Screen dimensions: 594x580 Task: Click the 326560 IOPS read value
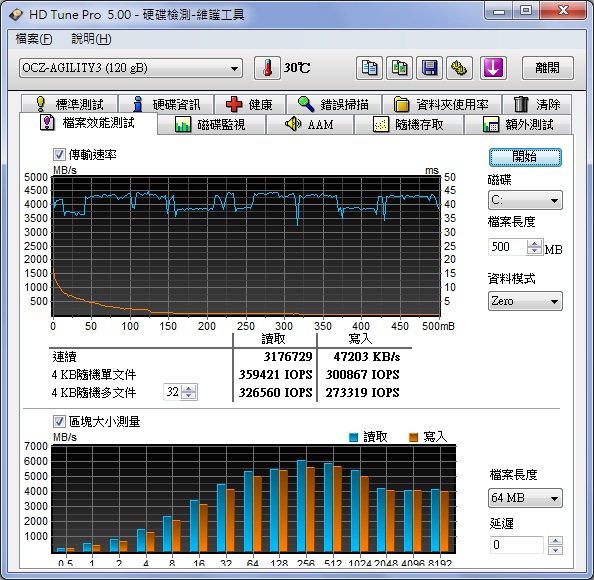[275, 392]
